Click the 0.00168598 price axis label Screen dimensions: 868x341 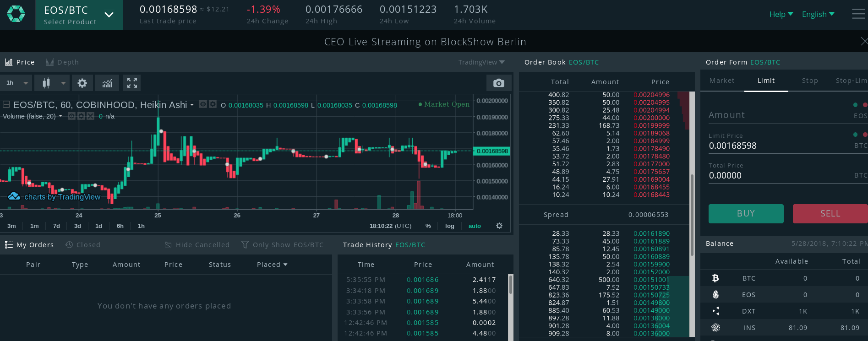click(492, 151)
